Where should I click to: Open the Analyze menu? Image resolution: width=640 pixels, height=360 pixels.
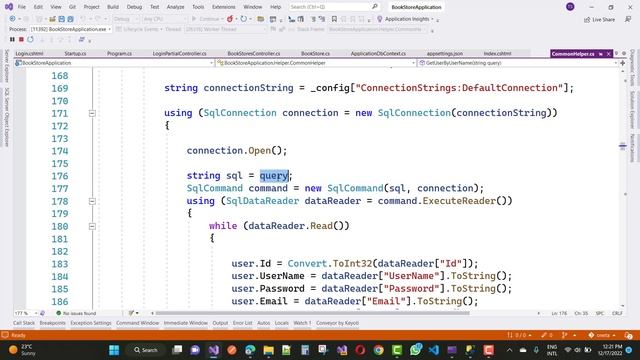coord(176,7)
